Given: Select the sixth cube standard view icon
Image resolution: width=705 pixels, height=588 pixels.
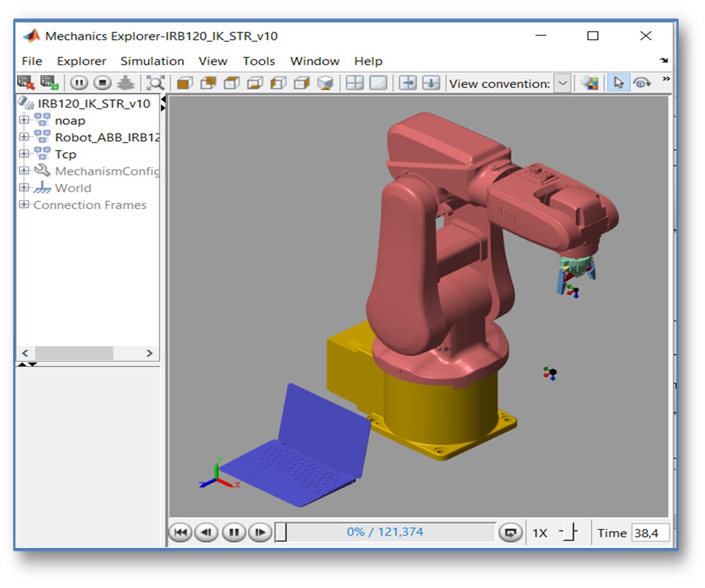Looking at the screenshot, I should tap(302, 83).
